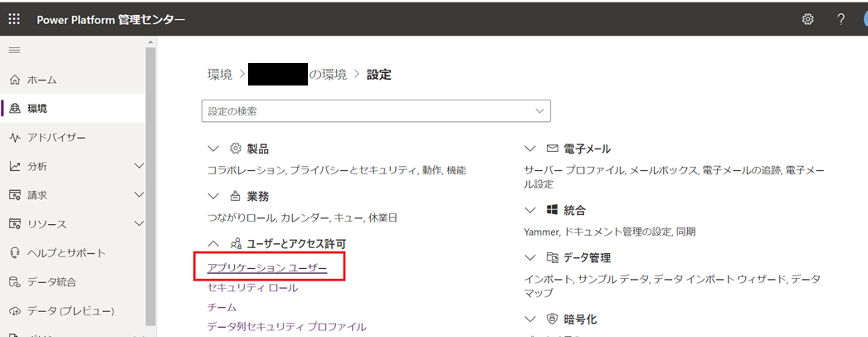Expand the 電子メール section chevron
The height and width of the screenshot is (337, 868).
tap(529, 149)
